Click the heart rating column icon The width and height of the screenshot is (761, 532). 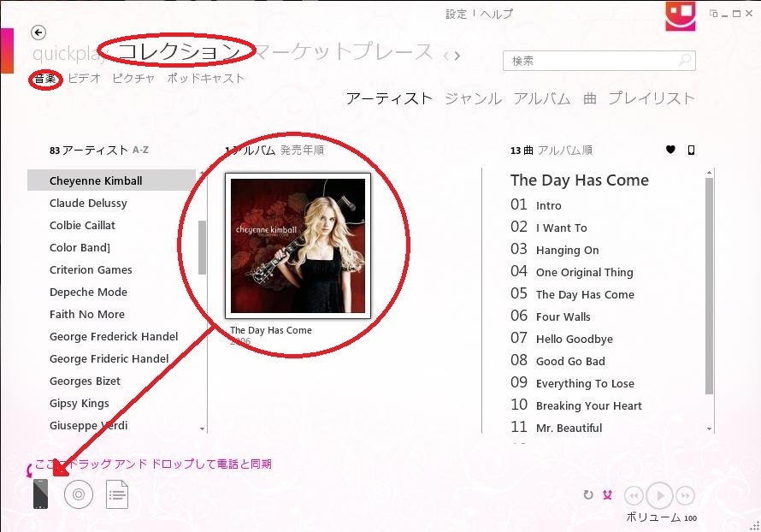[x=670, y=150]
